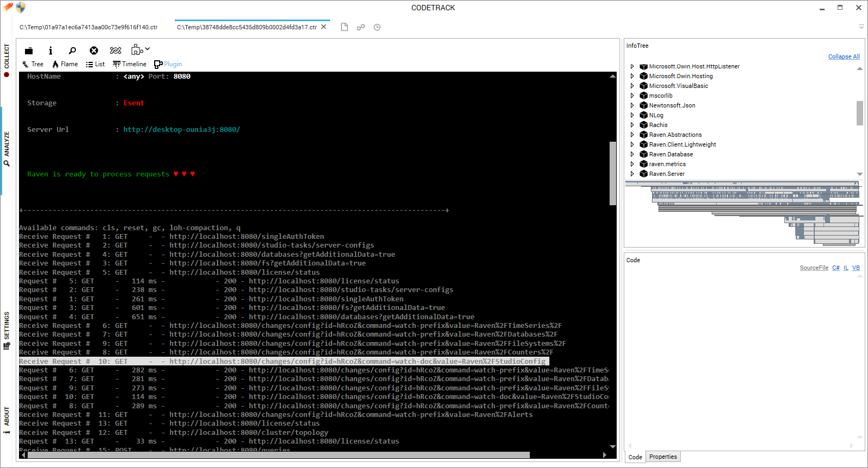
Task: Click the chain link icon in tab bar
Action: [x=360, y=27]
